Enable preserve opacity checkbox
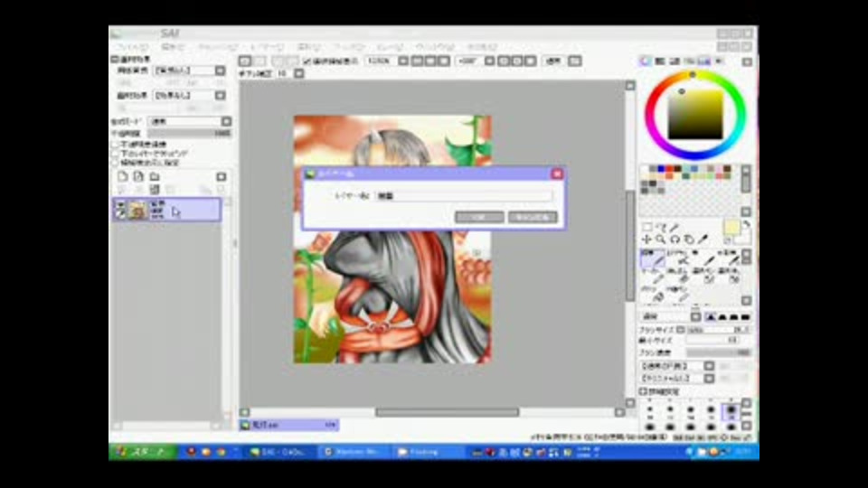Image resolution: width=868 pixels, height=488 pixels. pos(115,144)
